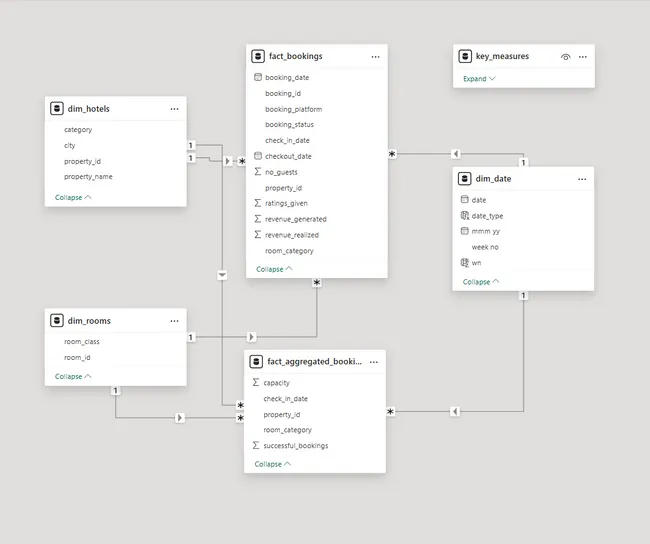
Task: Select filter arrow on dim_rooms to aggregated bookings relationship
Action: pos(179,418)
